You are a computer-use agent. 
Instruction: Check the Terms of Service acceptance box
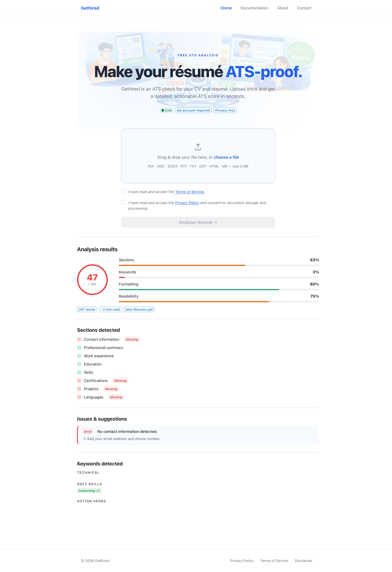pos(123,191)
